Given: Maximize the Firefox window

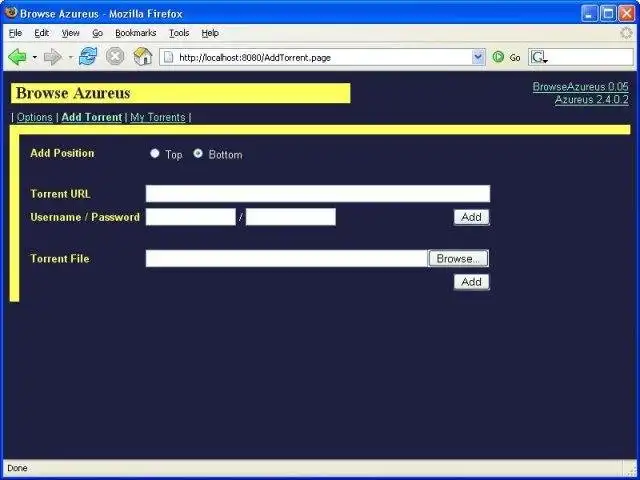Looking at the screenshot, I should [x=608, y=13].
